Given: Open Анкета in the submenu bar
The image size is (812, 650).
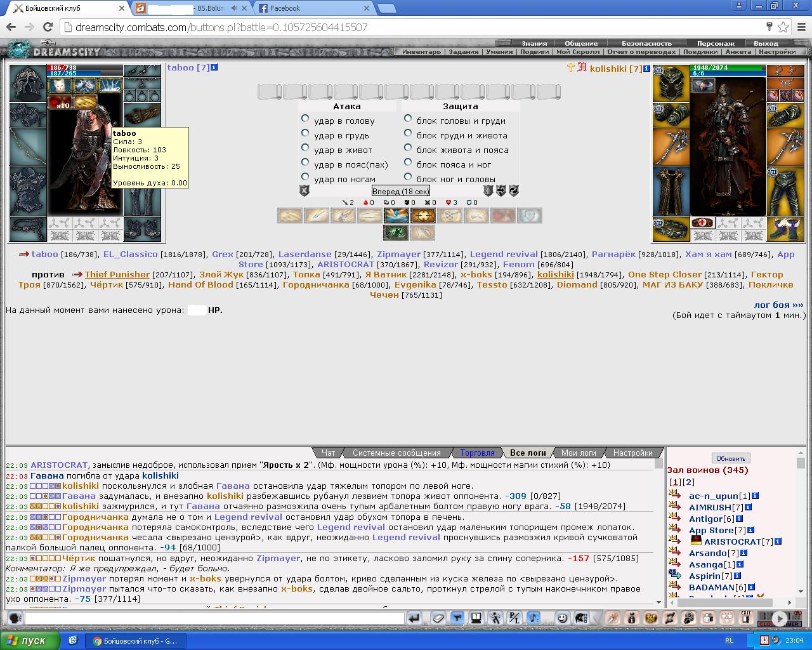Looking at the screenshot, I should 738,52.
